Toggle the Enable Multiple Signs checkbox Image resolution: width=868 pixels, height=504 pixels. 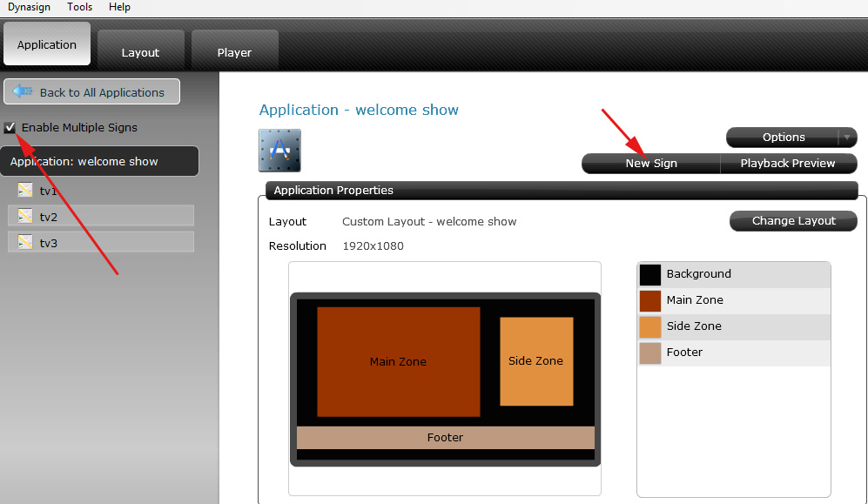(x=10, y=128)
